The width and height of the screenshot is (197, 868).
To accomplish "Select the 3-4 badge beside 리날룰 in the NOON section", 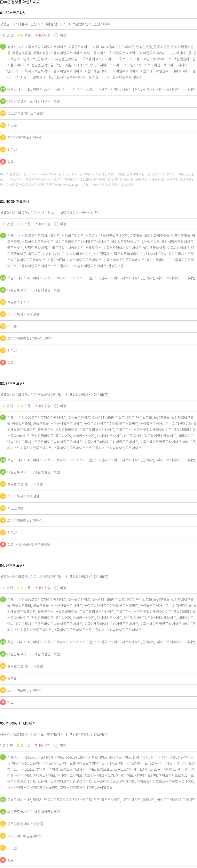I will pyautogui.click(x=3, y=326).
